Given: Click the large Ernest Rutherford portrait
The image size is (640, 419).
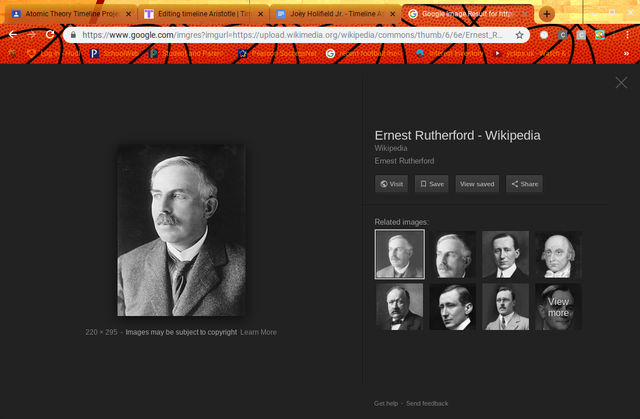Looking at the screenshot, I should tap(181, 230).
